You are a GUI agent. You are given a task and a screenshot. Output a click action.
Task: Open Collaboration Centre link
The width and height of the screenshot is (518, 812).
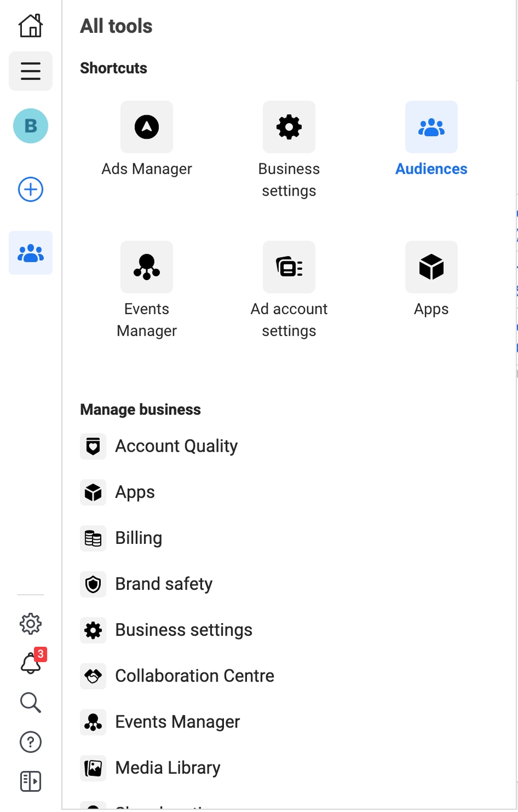point(195,676)
